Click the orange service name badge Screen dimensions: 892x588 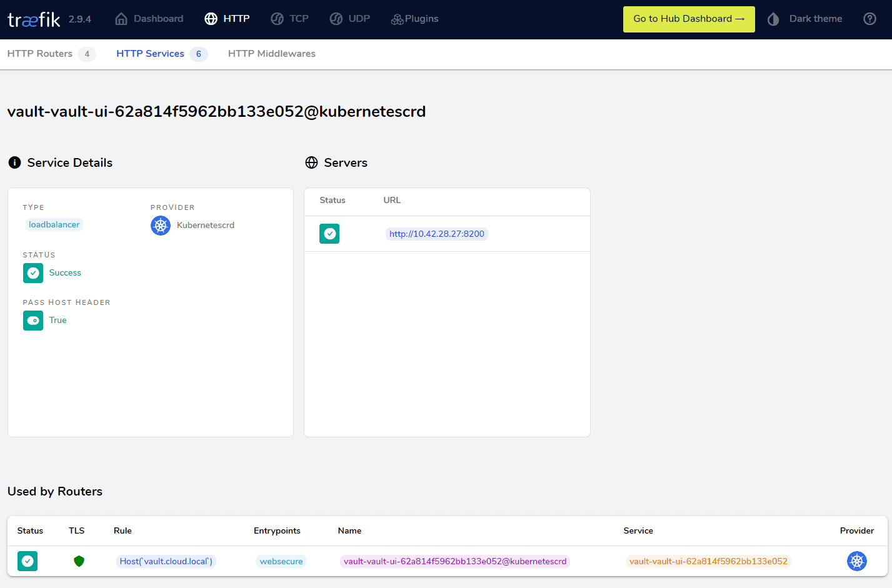708,561
